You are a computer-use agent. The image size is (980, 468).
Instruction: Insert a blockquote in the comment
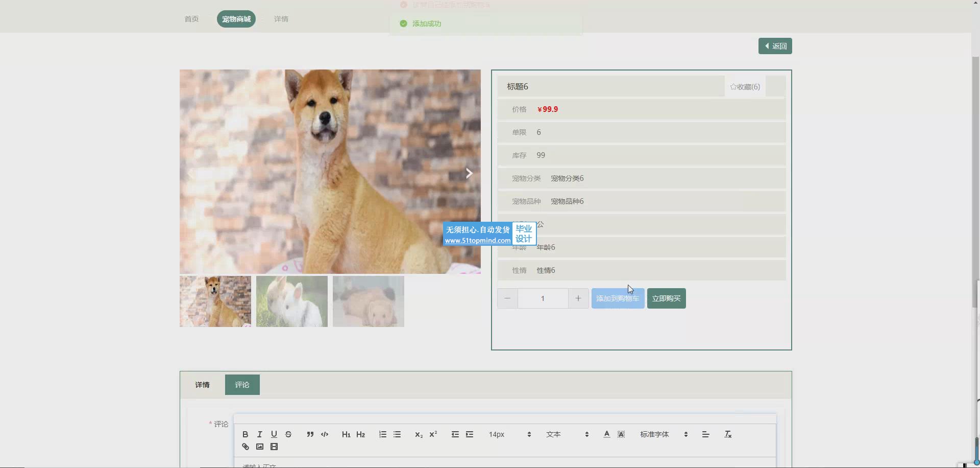tap(310, 434)
